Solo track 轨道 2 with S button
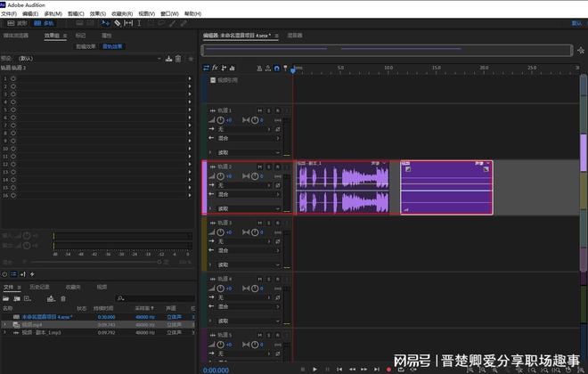588x374 pixels. click(x=268, y=166)
